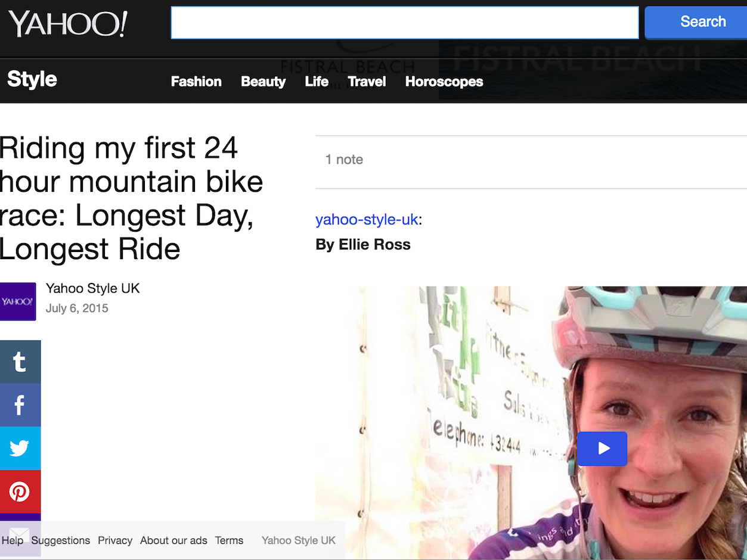
Task: Open the Travel menu item
Action: [x=367, y=82]
